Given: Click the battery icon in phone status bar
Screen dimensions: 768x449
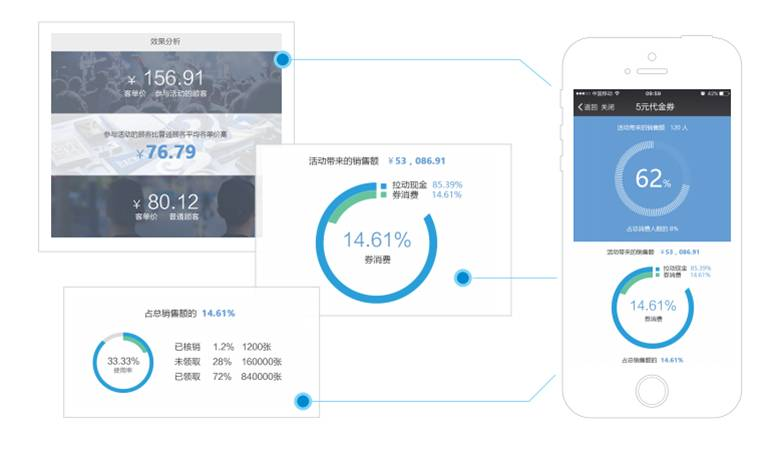Looking at the screenshot, I should (724, 93).
